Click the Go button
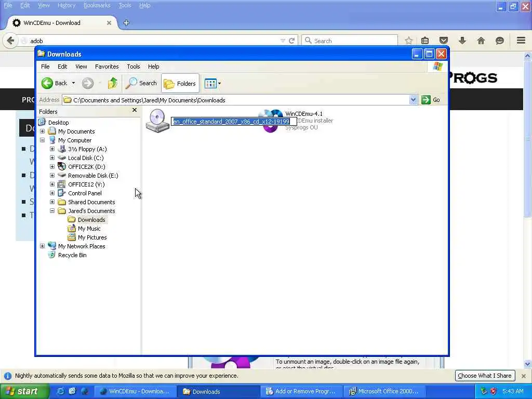532x399 pixels. tap(431, 100)
